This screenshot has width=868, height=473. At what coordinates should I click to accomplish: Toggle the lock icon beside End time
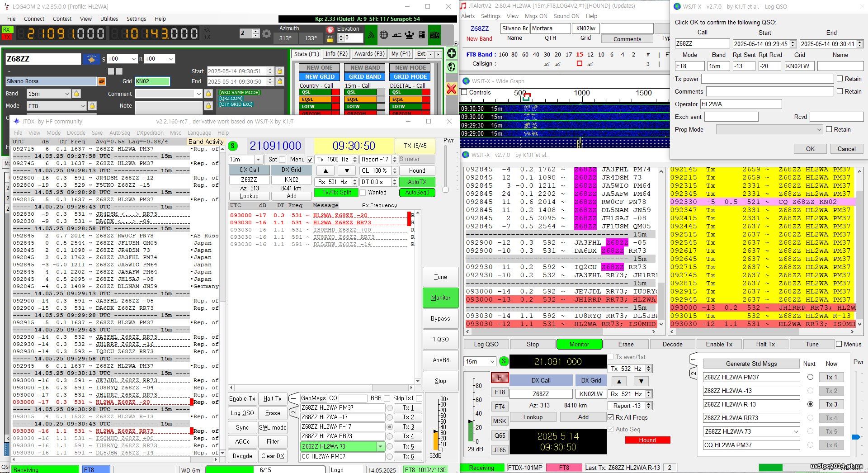[280, 81]
